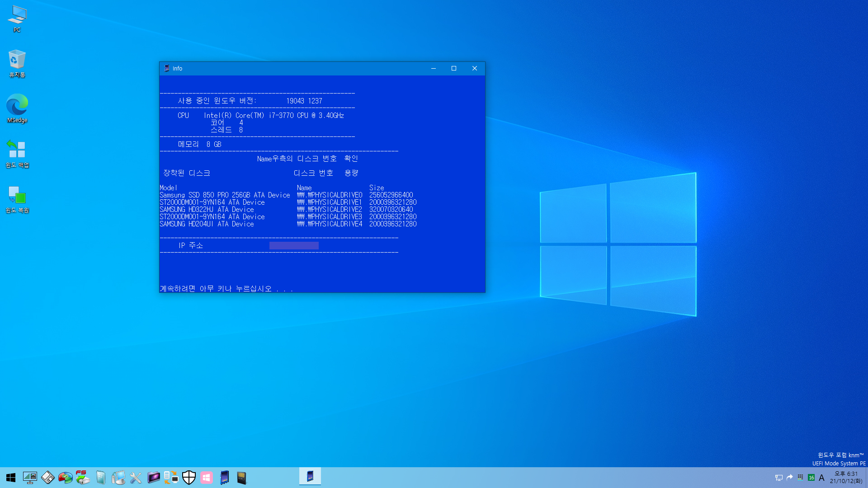The image size is (868, 488).
Task: Click the size value 320070320640
Action: 391,210
